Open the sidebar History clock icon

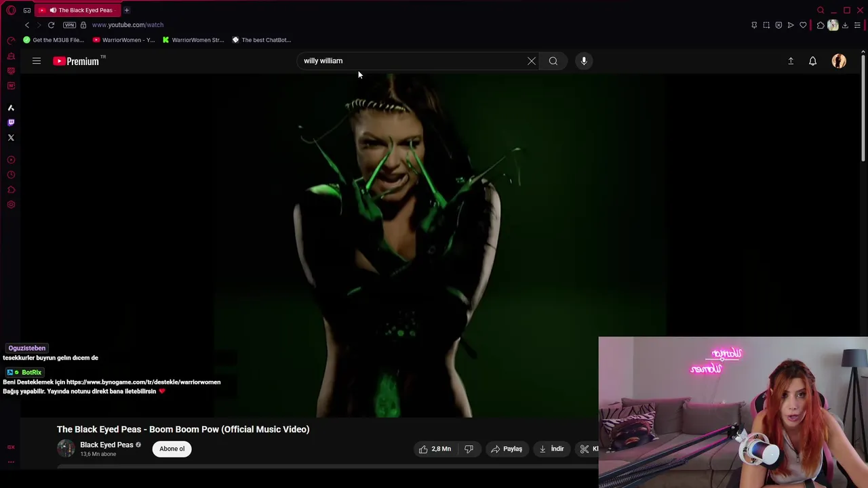pos(11,175)
